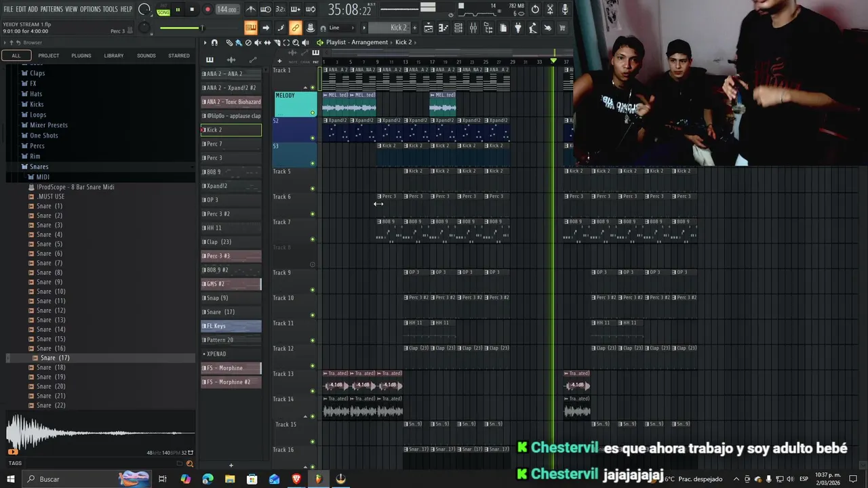Stop playback with the stop button
This screenshot has height=488, width=868.
(192, 9)
